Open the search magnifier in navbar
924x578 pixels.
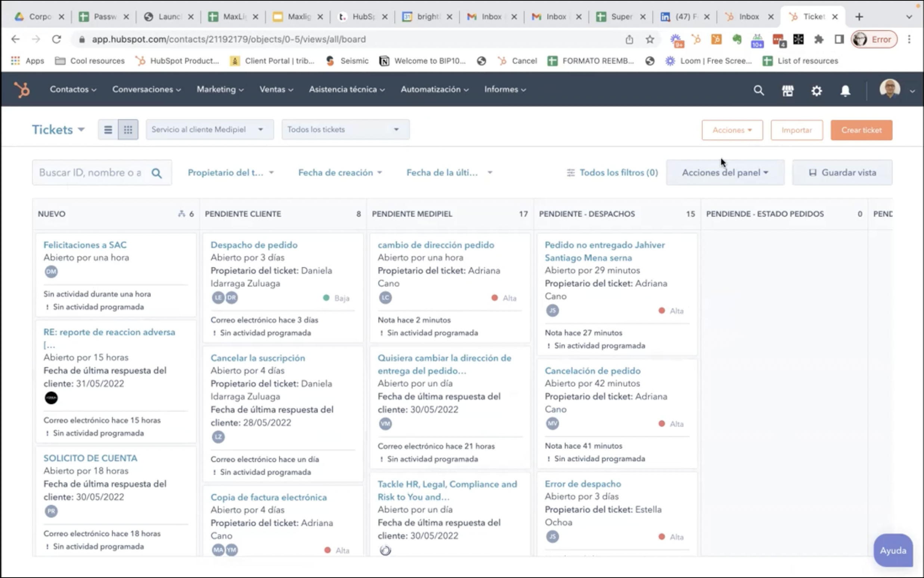coord(759,90)
